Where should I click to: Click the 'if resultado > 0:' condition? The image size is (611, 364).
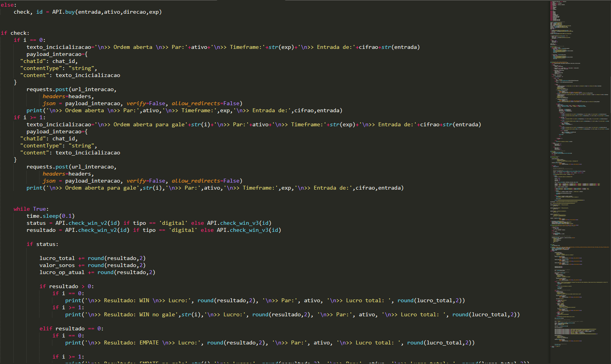[x=66, y=287]
